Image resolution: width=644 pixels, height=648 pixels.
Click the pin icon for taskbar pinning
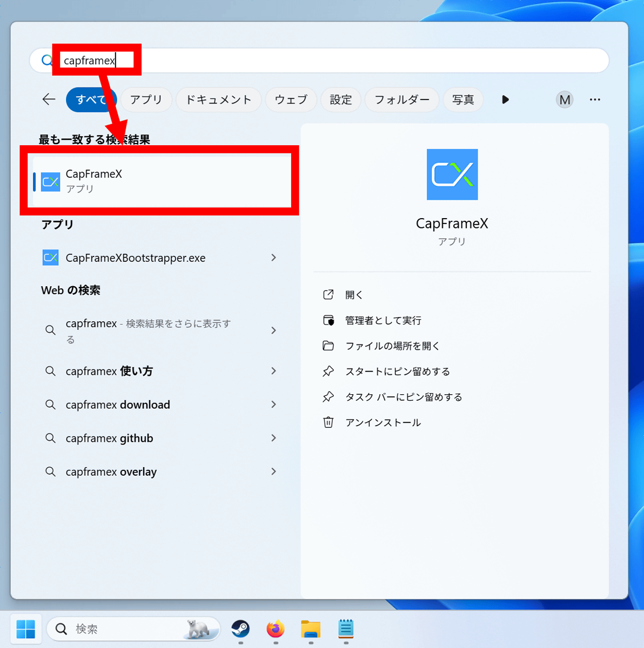[328, 397]
